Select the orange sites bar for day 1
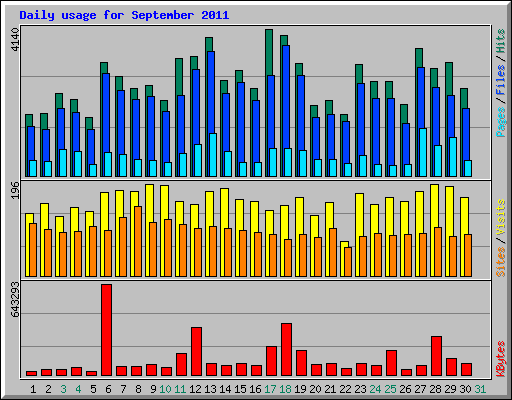 coord(33,250)
